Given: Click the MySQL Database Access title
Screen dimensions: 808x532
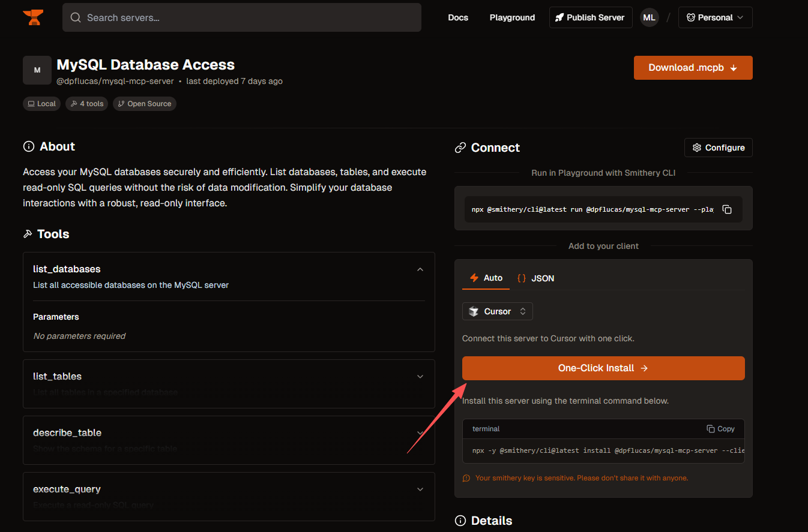Looking at the screenshot, I should coord(145,64).
